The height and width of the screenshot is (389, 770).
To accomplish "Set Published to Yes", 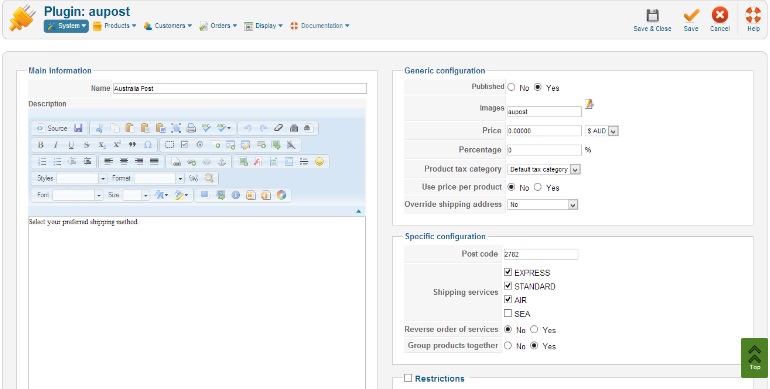I will [538, 87].
